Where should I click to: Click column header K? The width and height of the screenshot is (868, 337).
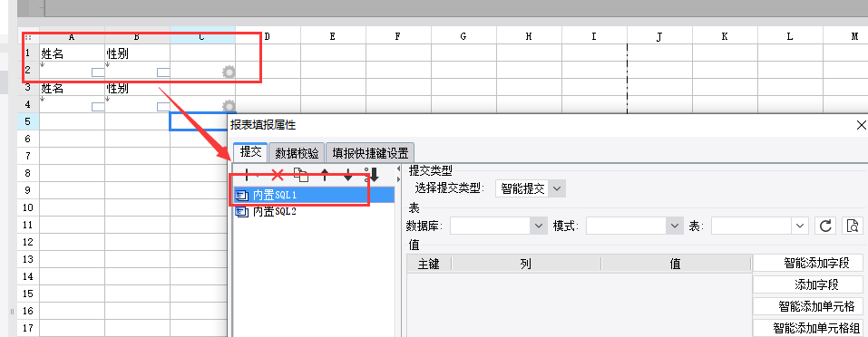point(726,36)
